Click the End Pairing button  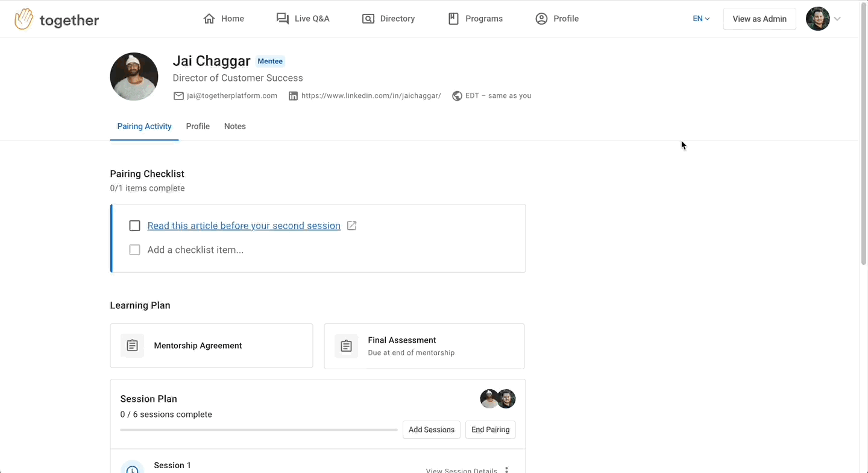[x=491, y=430]
